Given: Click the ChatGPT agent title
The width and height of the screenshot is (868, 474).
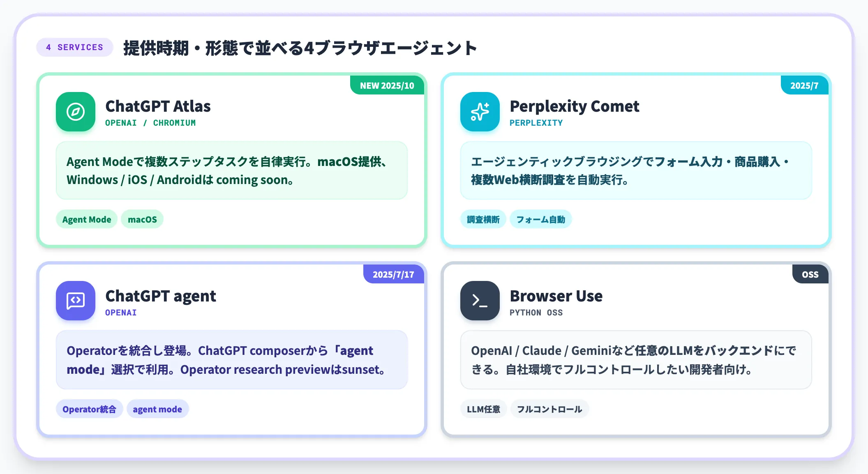Looking at the screenshot, I should click(x=161, y=296).
